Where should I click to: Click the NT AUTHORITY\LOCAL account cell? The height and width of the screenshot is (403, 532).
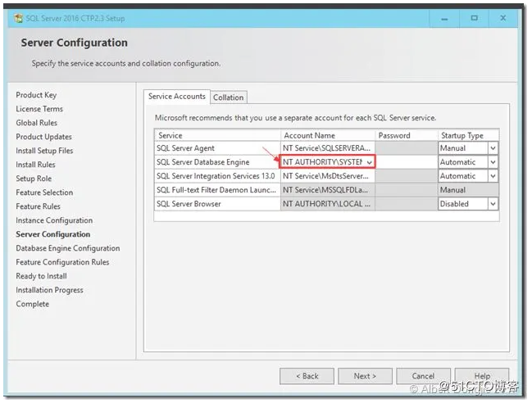(327, 204)
